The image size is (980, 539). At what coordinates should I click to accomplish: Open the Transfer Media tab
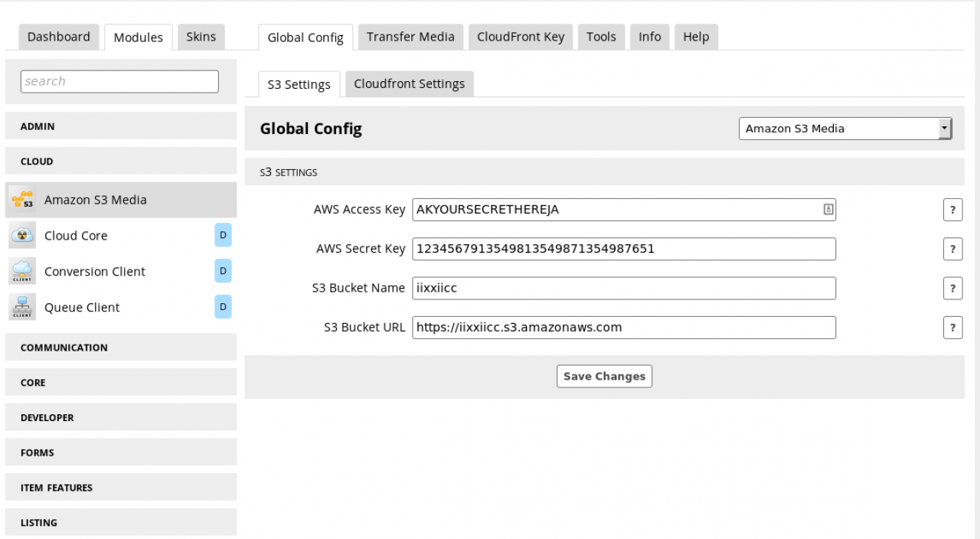[410, 37]
